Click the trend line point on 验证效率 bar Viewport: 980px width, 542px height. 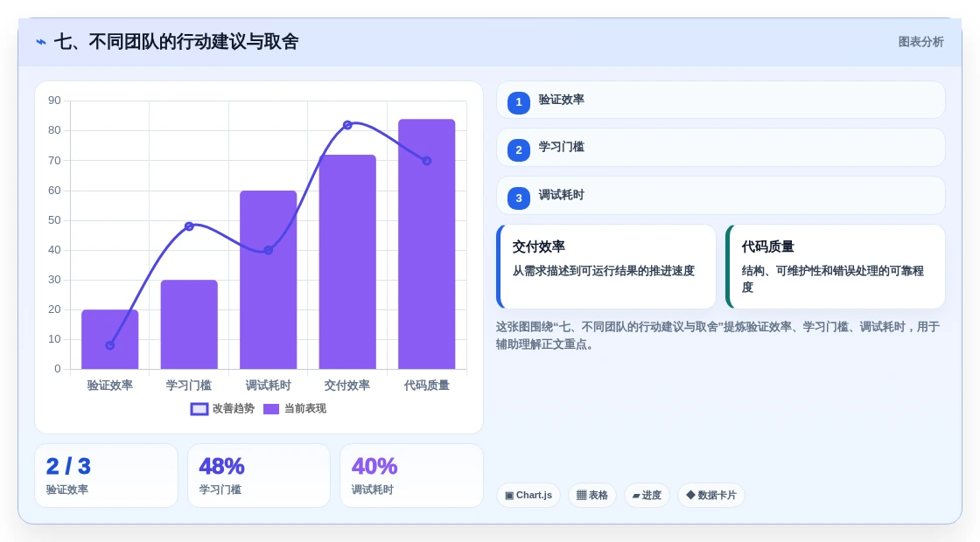tap(110, 345)
